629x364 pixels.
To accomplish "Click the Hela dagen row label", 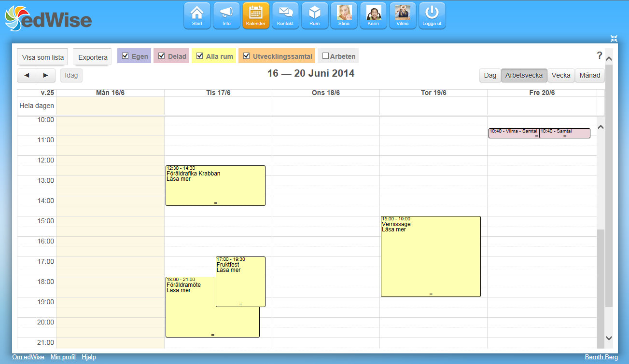I will (37, 106).
